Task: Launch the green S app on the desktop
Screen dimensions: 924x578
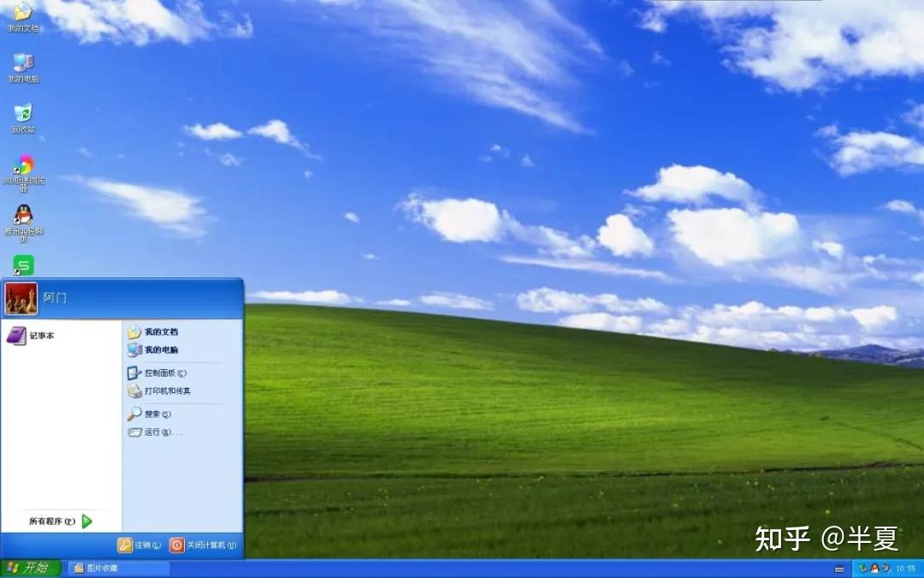Action: click(23, 265)
